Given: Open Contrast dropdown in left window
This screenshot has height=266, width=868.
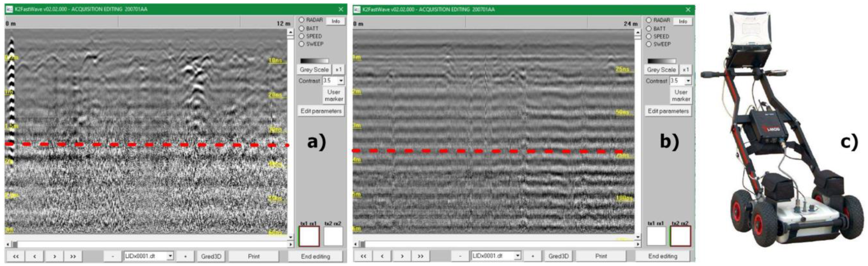Looking at the screenshot, I should (x=340, y=81).
